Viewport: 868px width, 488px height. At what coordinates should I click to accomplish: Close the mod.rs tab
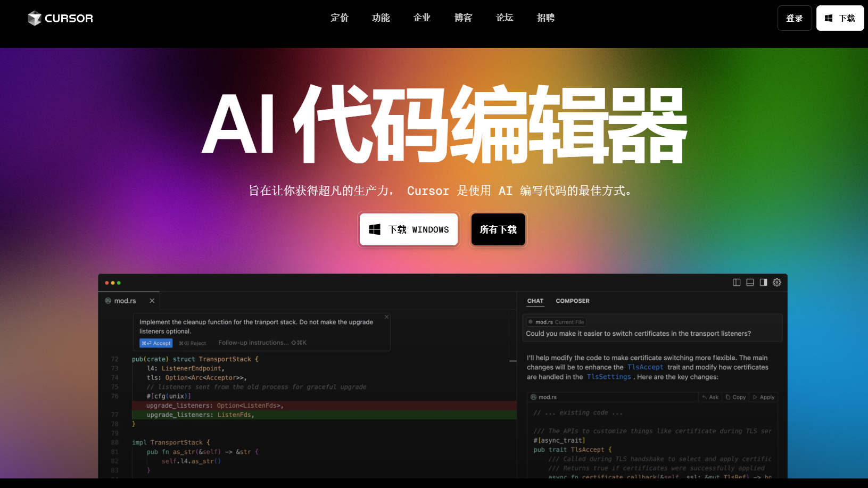152,301
